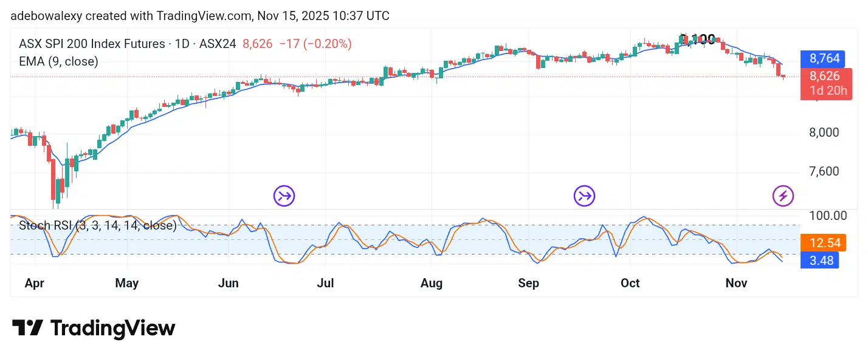The height and width of the screenshot is (359, 868).
Task: Click the Oct label on time axis
Action: click(630, 283)
